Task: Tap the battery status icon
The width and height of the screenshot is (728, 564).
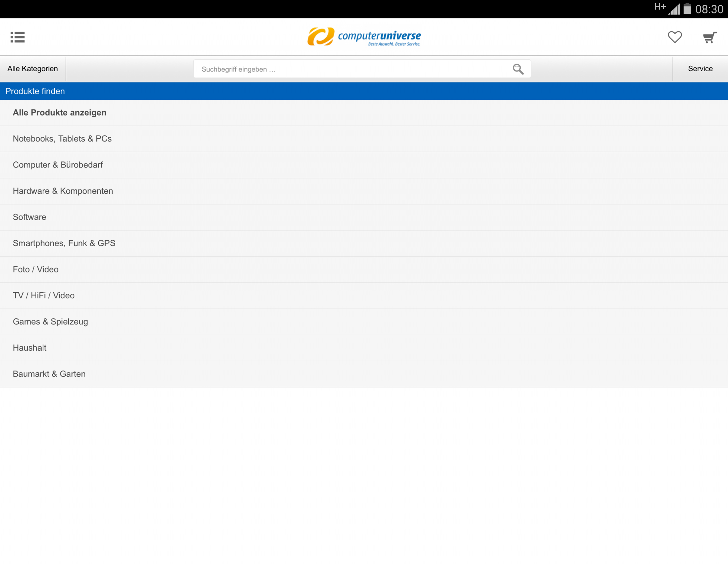Action: pyautogui.click(x=687, y=9)
